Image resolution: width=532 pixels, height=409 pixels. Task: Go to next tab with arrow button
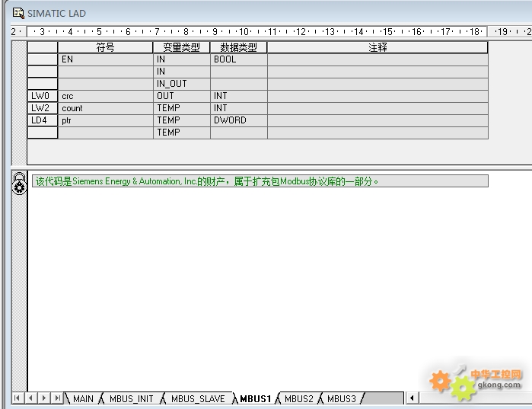click(44, 398)
